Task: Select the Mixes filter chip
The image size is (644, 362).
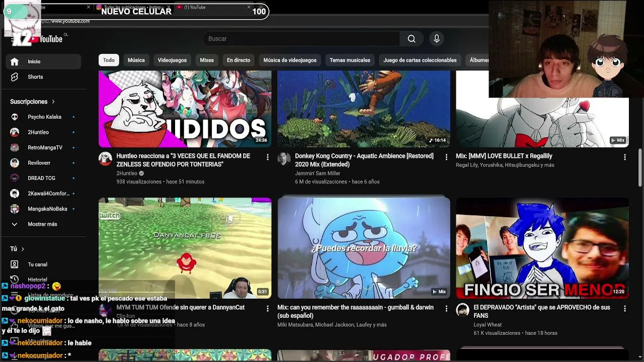Action: [x=207, y=60]
